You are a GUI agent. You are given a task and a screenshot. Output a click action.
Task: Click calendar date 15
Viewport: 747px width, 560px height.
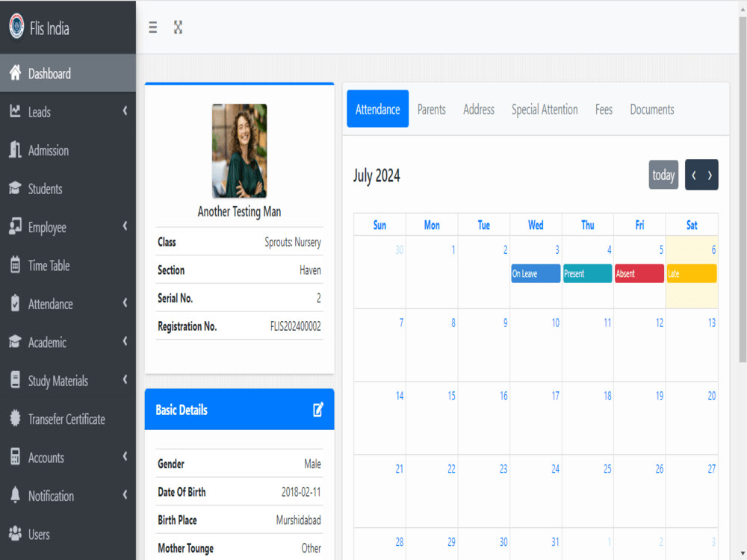click(451, 396)
